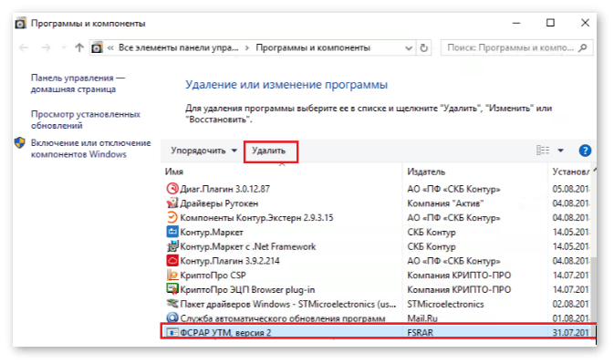Image resolution: width=614 pixels, height=364 pixels.
Task: Click the shield icon beside Windows components link
Action: [19, 143]
